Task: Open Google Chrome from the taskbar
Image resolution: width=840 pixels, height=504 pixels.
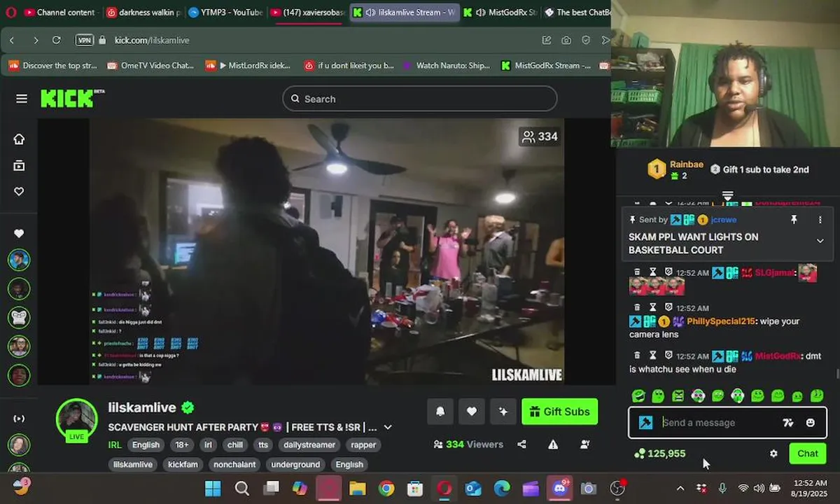Action: click(386, 489)
